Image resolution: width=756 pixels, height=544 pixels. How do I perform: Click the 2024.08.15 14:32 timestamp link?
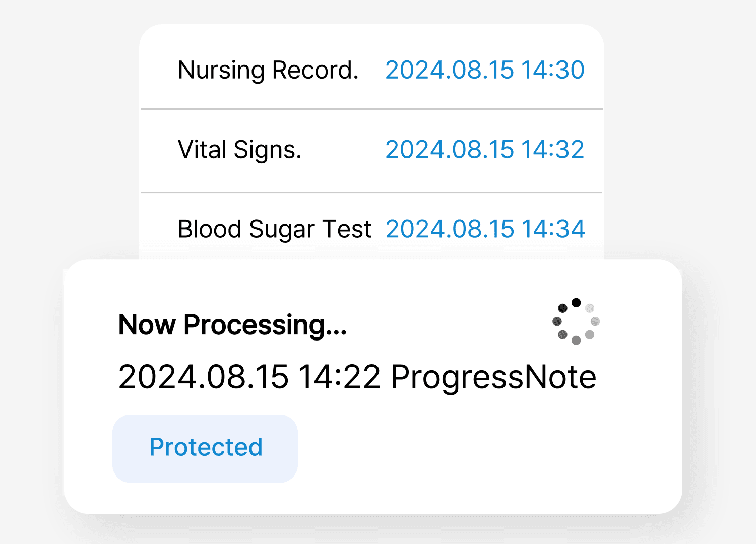(x=485, y=150)
